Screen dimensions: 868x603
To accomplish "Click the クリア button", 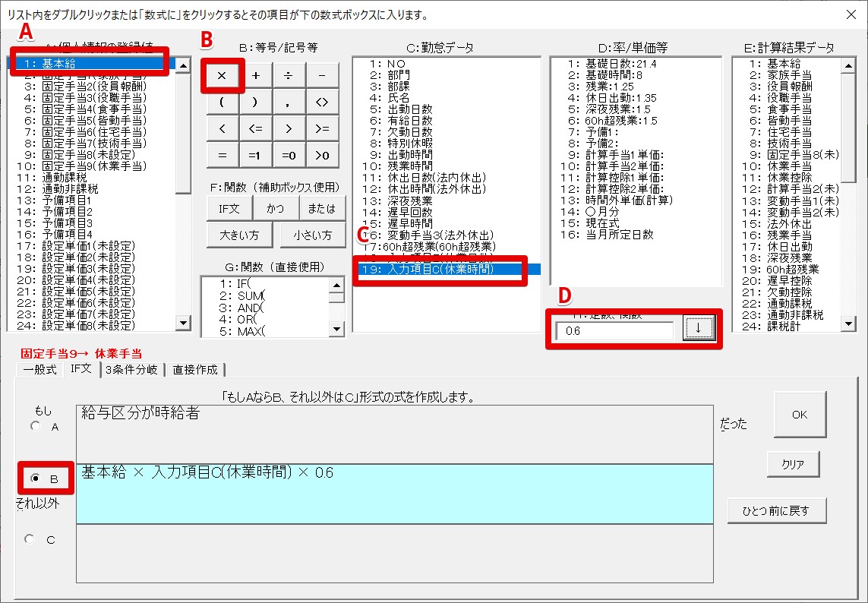I will [792, 464].
